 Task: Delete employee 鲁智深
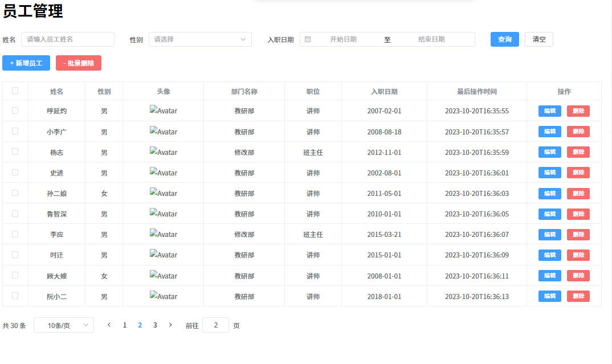tap(578, 214)
